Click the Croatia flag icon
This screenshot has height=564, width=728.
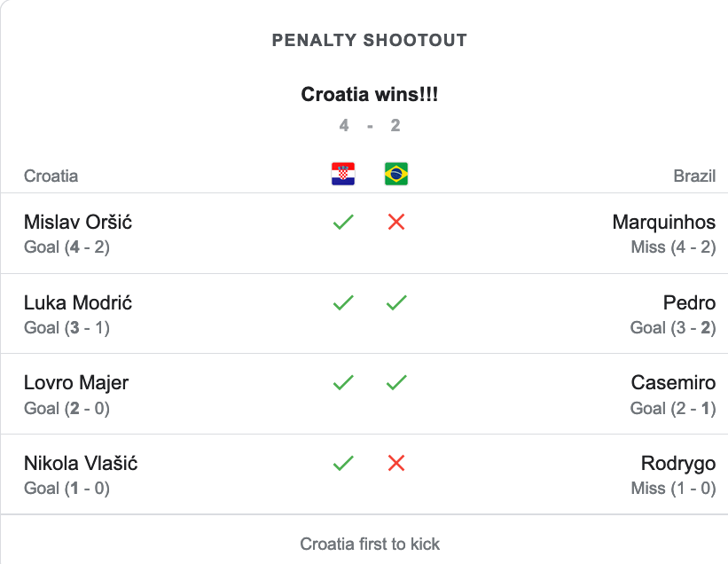point(343,174)
